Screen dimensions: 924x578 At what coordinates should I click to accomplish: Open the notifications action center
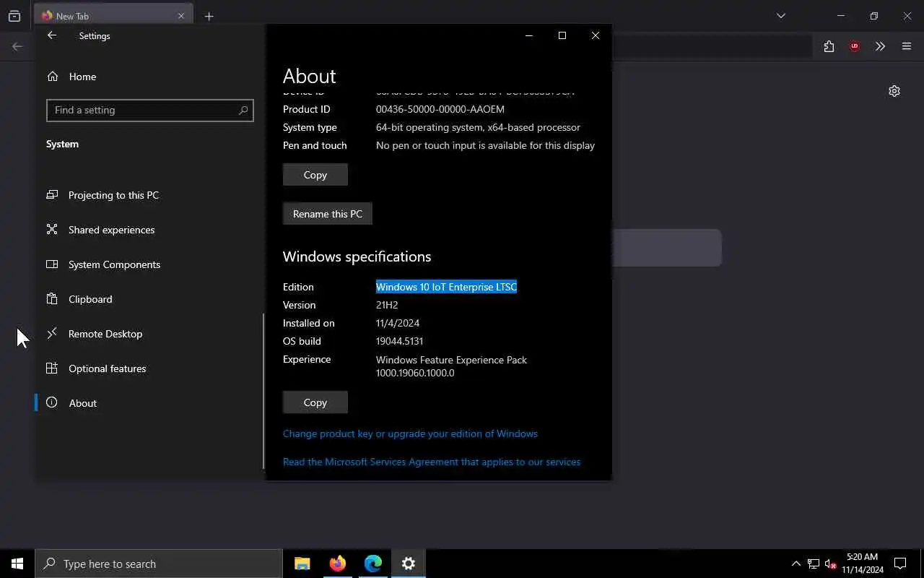click(900, 564)
